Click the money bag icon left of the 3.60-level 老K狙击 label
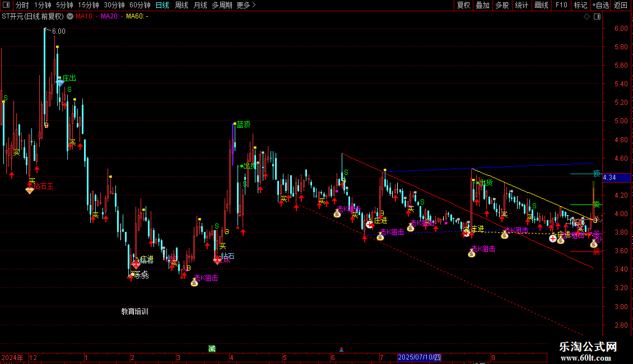The image size is (633, 364). point(472,254)
